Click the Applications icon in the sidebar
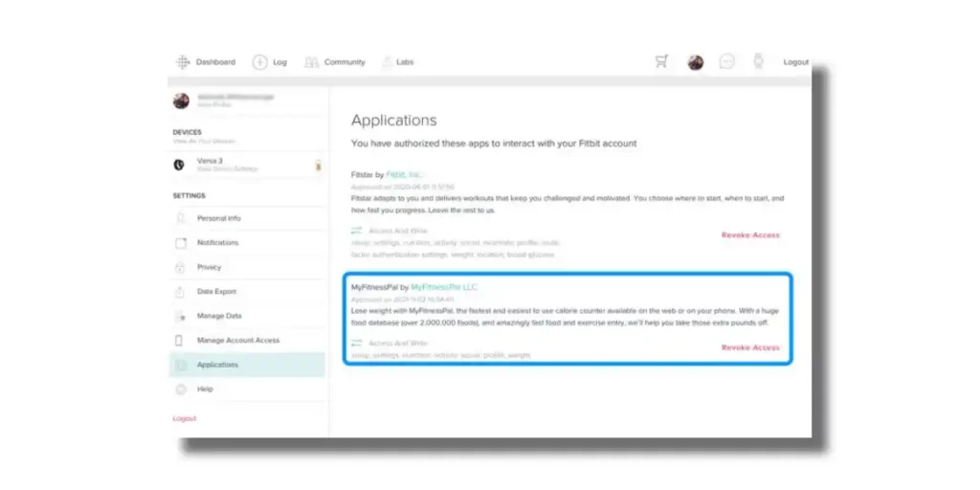 (181, 365)
